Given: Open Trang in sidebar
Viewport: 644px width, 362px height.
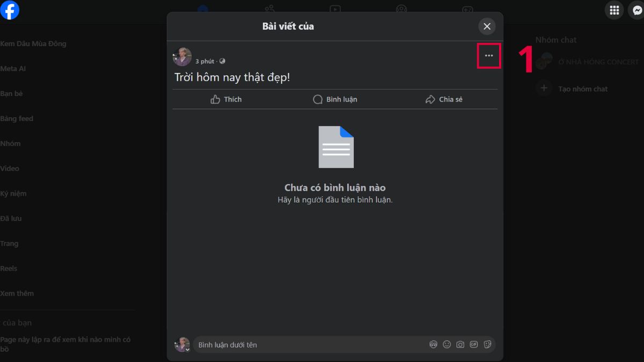Looking at the screenshot, I should click(9, 243).
